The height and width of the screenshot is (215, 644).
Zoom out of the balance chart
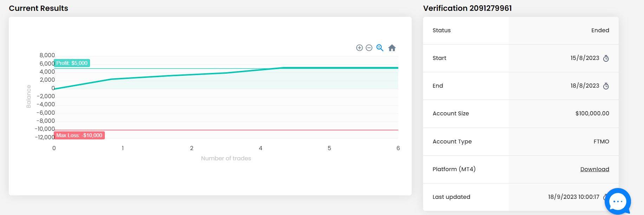(369, 48)
